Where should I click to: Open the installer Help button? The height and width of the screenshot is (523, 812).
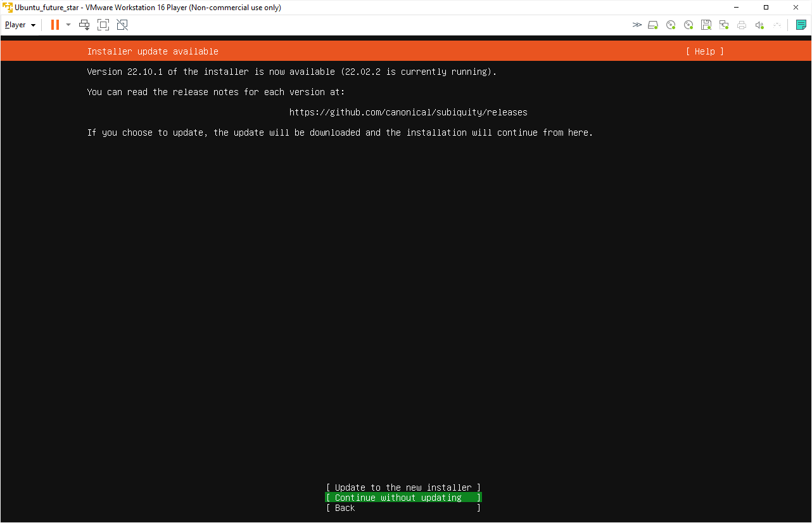click(704, 51)
